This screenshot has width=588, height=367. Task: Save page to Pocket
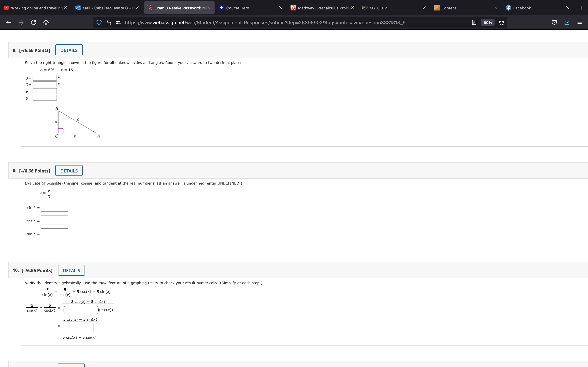tap(554, 23)
